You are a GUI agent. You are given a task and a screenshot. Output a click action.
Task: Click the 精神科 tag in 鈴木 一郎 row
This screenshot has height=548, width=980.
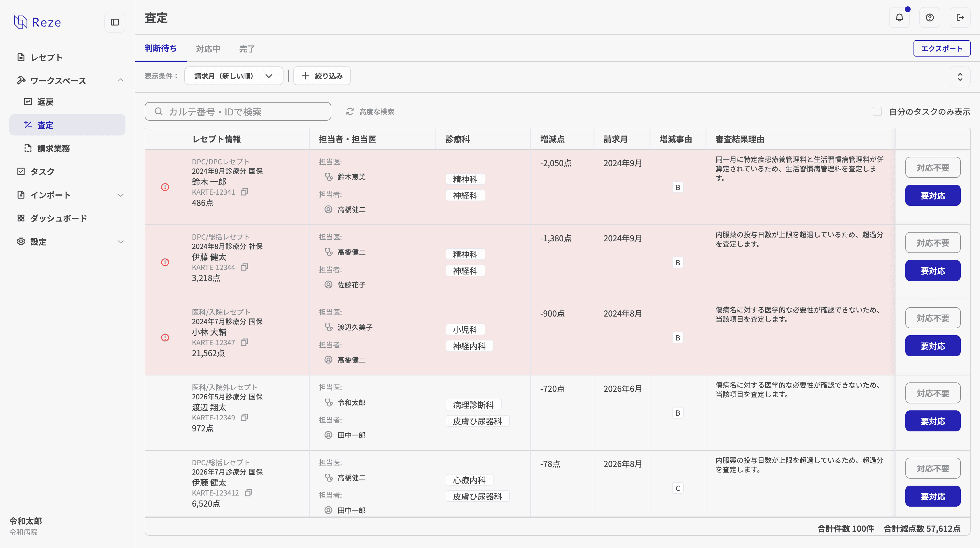[465, 179]
